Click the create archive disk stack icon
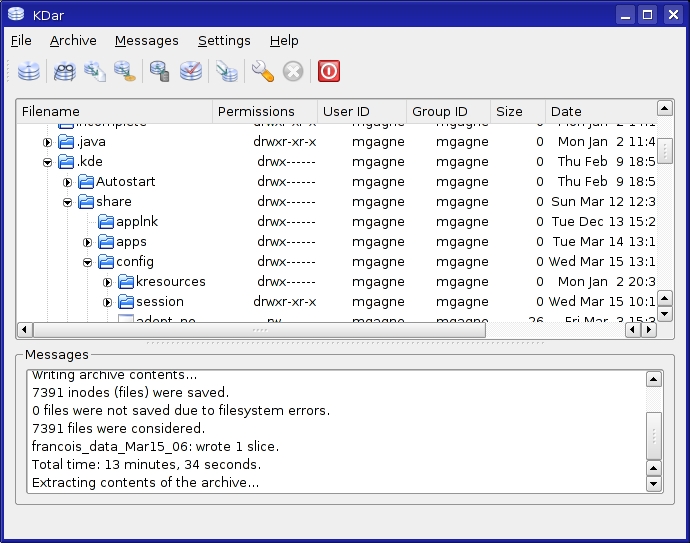690x543 pixels. click(x=29, y=71)
